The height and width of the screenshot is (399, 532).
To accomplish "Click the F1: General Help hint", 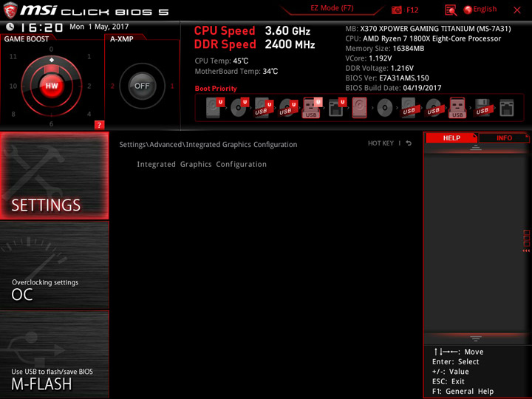I will [463, 391].
